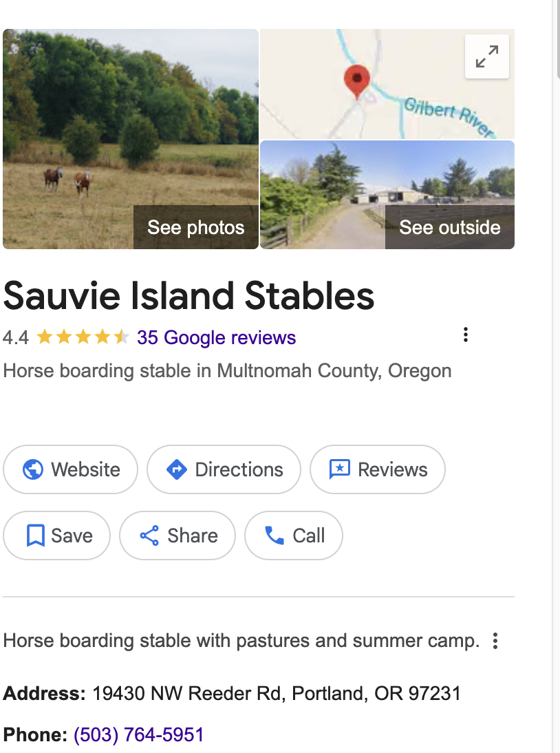Click the red map location pin
560x753 pixels.
coord(356,81)
